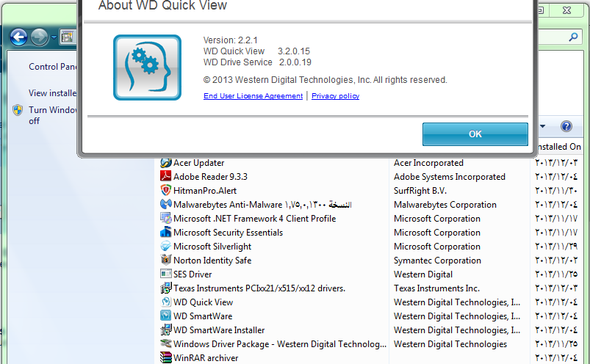Select the Malwarebytes Anti-Malware icon

click(x=165, y=204)
